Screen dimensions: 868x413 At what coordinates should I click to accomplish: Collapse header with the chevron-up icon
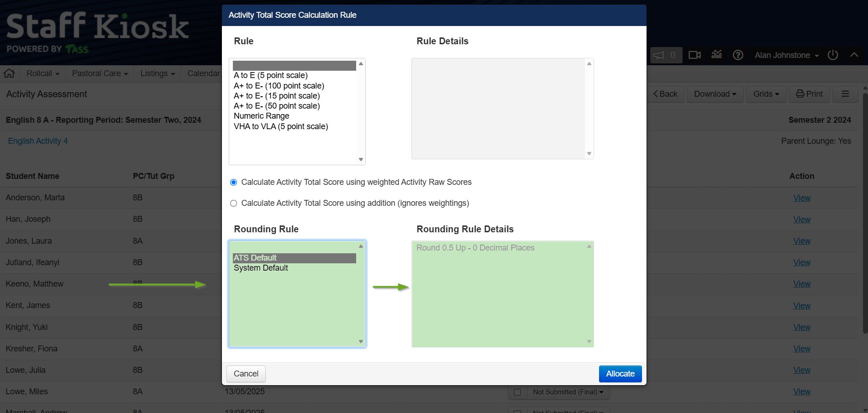pos(854,55)
